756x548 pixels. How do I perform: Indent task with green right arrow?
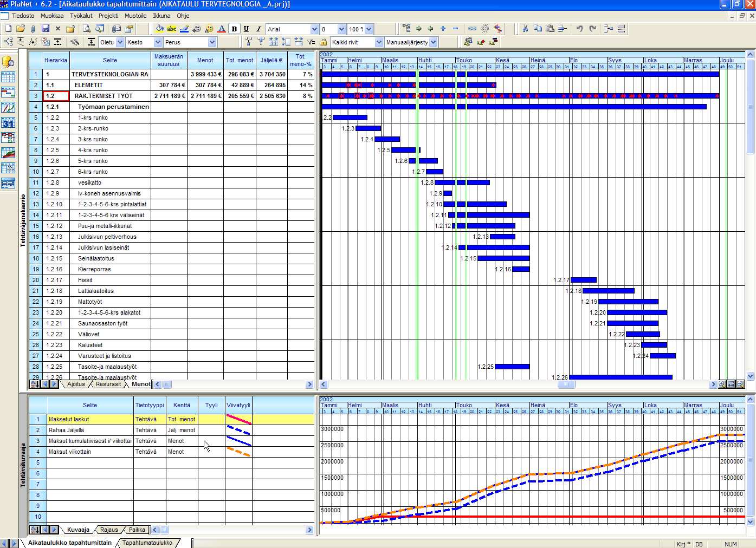click(418, 29)
